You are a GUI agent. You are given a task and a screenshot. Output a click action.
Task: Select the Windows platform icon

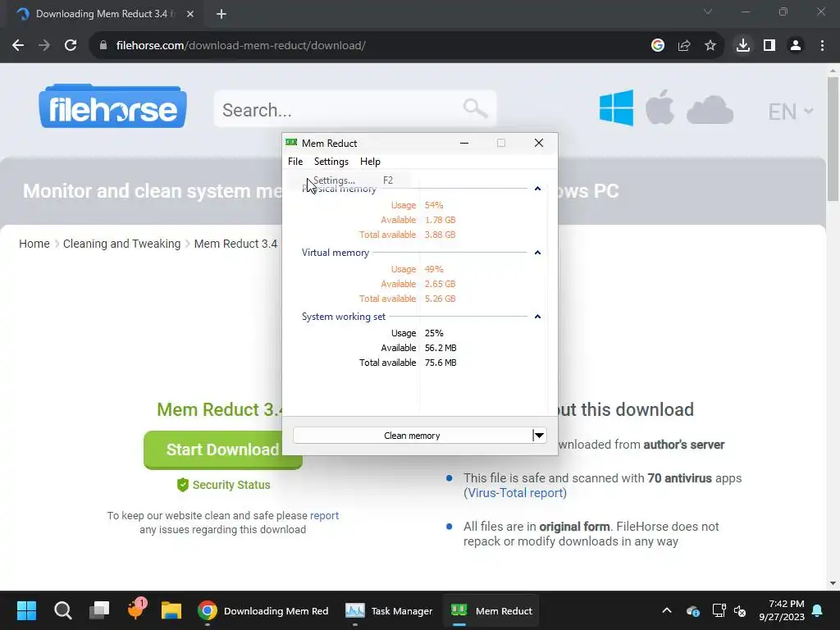(616, 107)
